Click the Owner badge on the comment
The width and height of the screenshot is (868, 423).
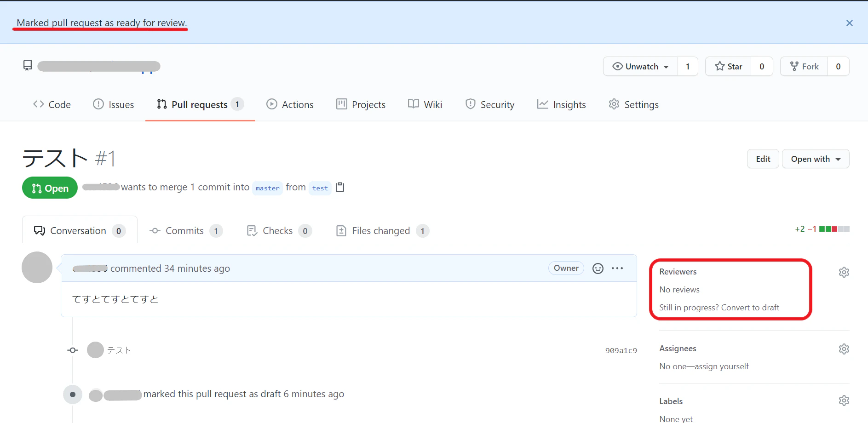566,268
